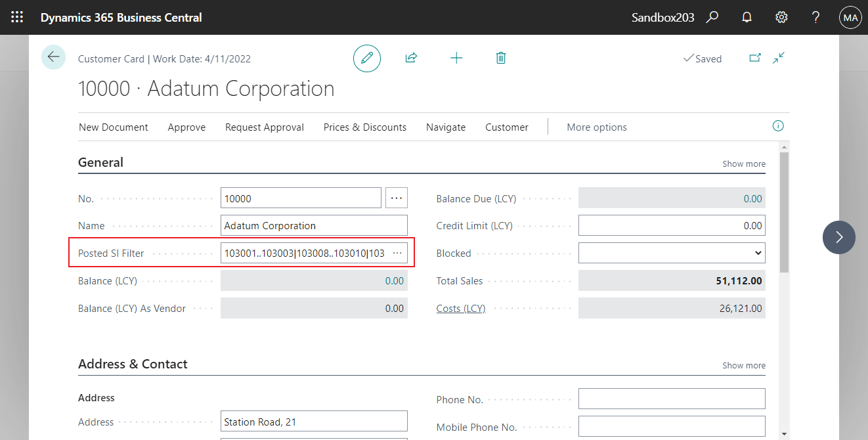Image resolution: width=868 pixels, height=440 pixels.
Task: Open the Posted SI Filter ellipsis lookup
Action: (397, 253)
